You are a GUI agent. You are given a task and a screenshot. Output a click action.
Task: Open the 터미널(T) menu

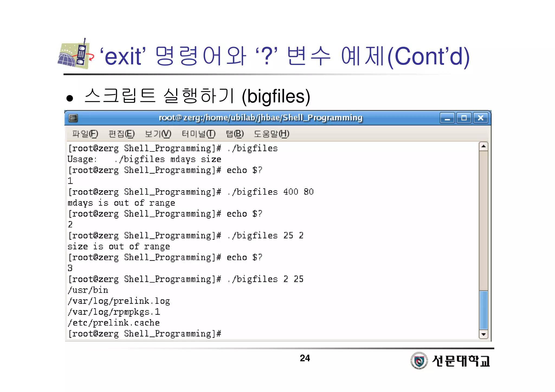click(198, 134)
